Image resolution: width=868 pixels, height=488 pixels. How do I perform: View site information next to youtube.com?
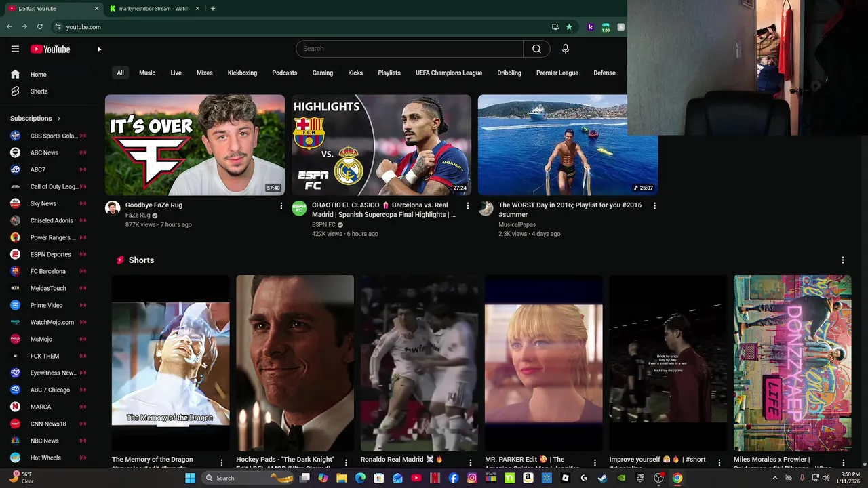[58, 27]
